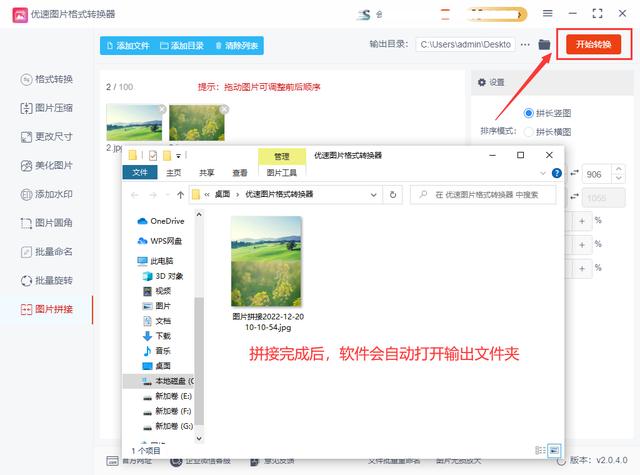Viewport: 640px width, 475px height.
Task: Click 添加目录 button in toolbar
Action: coord(182,46)
